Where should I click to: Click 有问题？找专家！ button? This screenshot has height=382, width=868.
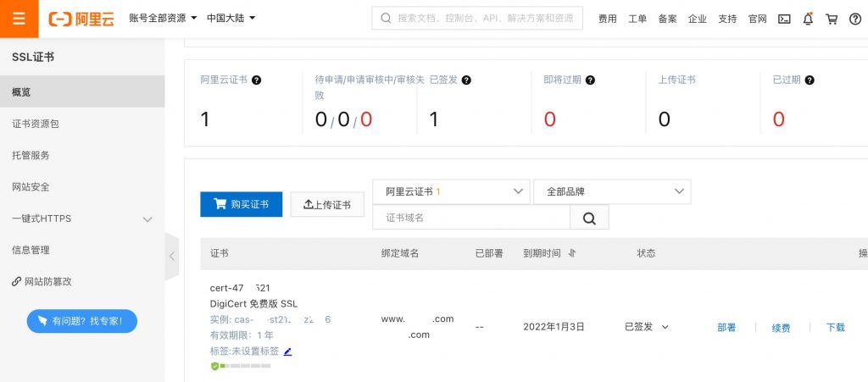[x=82, y=321]
